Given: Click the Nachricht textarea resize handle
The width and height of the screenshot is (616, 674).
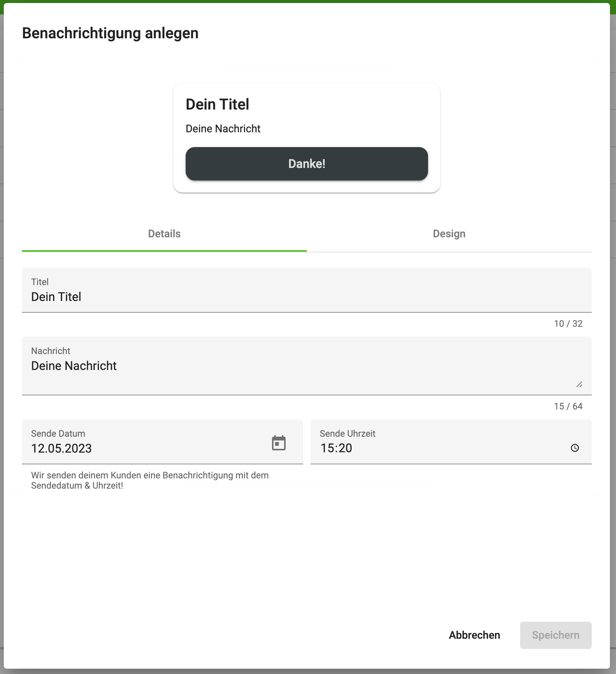Looking at the screenshot, I should coord(579,385).
